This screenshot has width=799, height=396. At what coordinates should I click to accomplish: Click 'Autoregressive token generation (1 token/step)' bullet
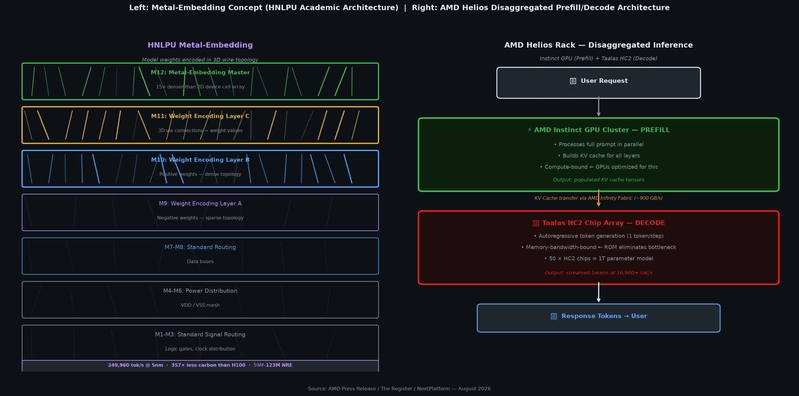pyautogui.click(x=598, y=236)
